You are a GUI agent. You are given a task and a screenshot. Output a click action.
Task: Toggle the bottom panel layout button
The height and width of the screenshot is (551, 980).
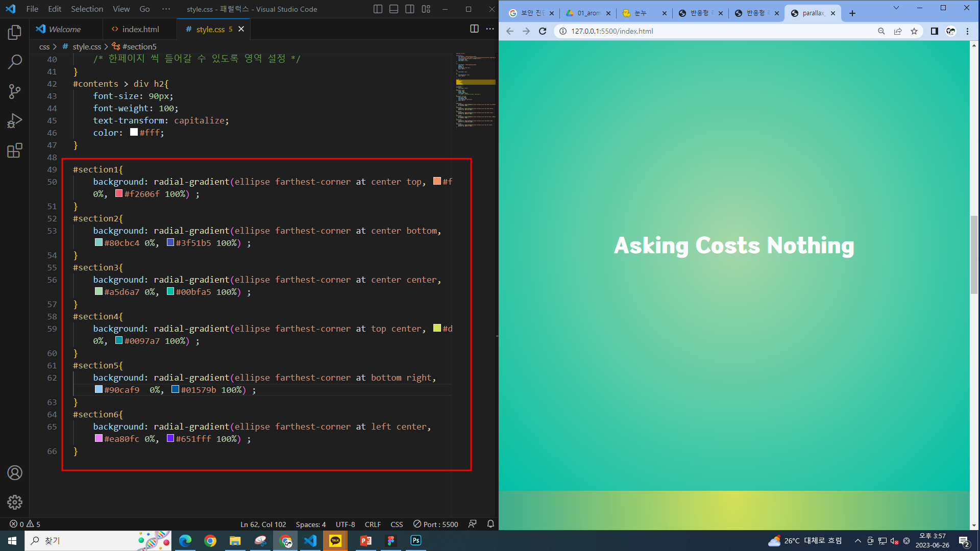point(394,9)
